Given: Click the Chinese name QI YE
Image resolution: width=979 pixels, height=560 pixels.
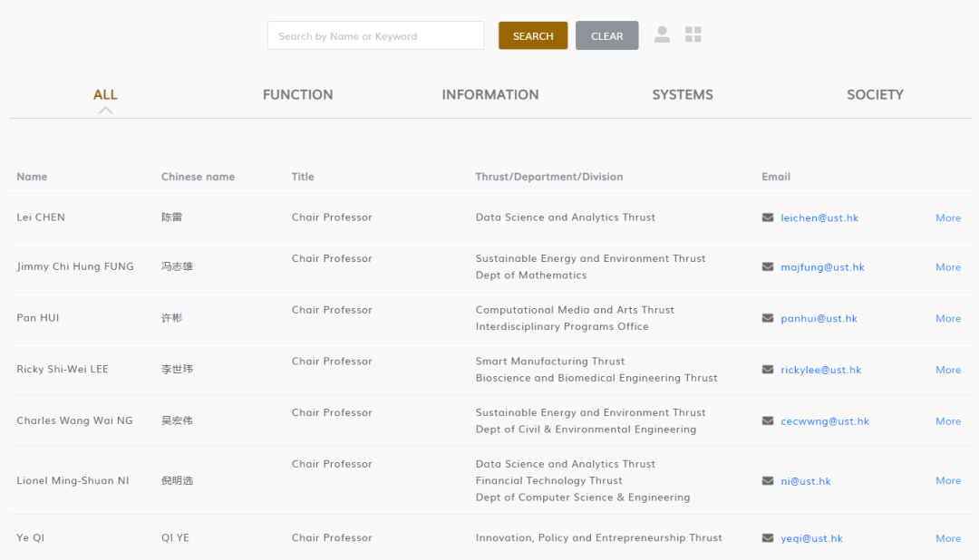Looking at the screenshot, I should (x=175, y=537).
